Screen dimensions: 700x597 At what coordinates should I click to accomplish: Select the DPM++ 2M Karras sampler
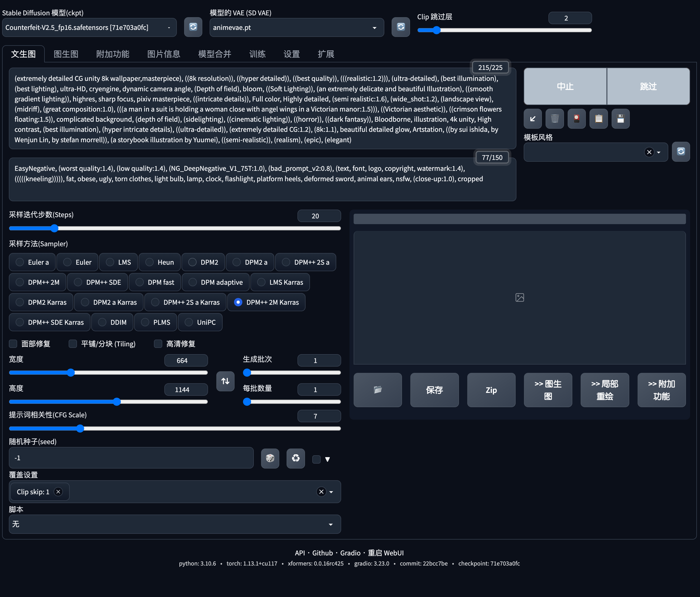pos(266,302)
